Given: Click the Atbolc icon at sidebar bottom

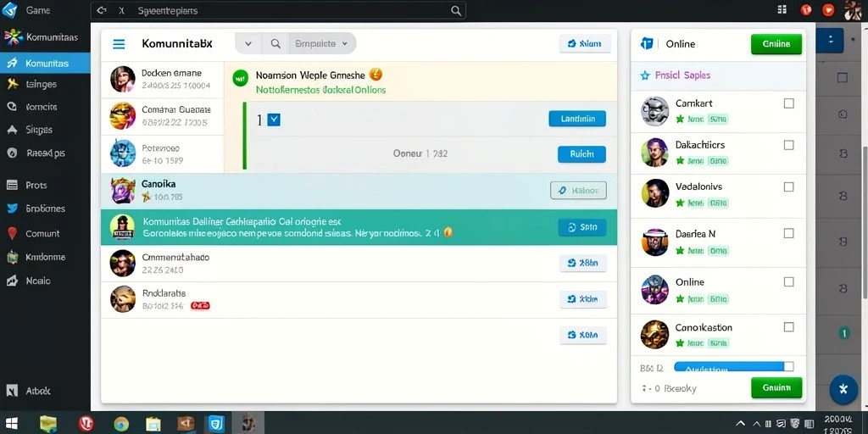Looking at the screenshot, I should click(12, 390).
